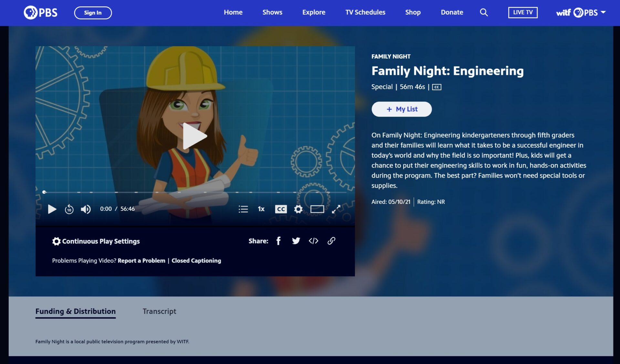Click the Rating: NR text
Image resolution: width=620 pixels, height=364 pixels.
pyautogui.click(x=431, y=202)
